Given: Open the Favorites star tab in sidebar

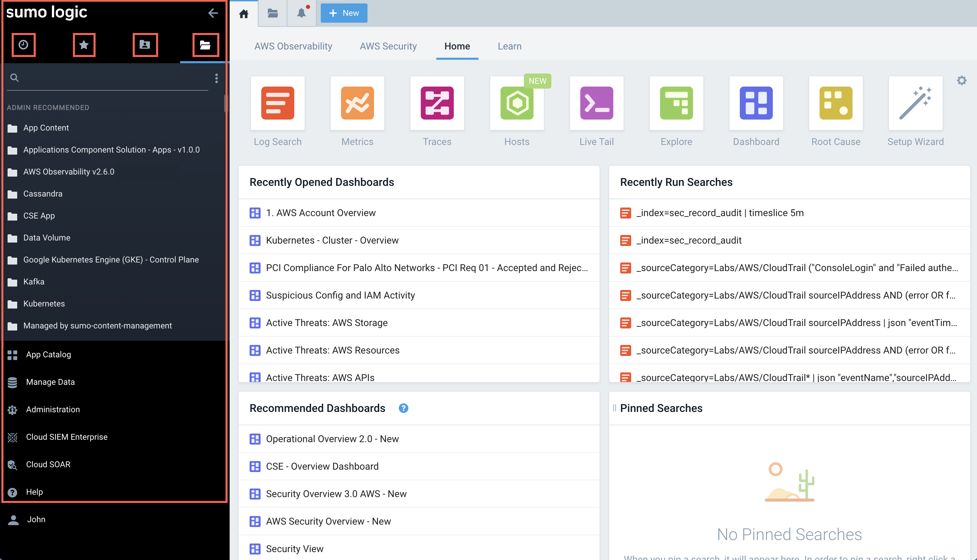Looking at the screenshot, I should pyautogui.click(x=84, y=45).
